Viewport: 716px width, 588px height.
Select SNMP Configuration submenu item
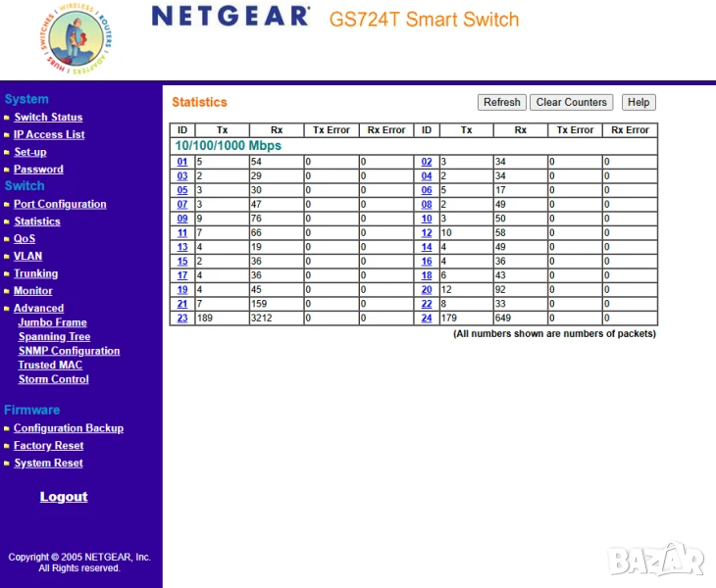click(x=69, y=351)
